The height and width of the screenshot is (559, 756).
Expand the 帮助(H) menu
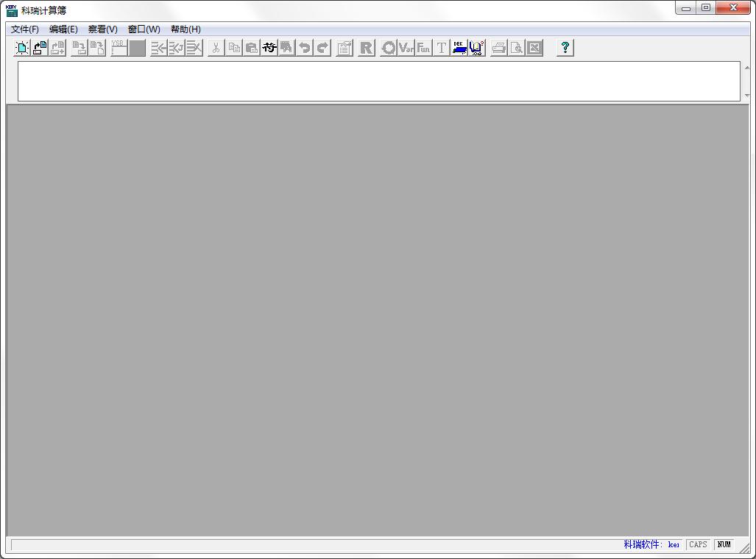click(186, 29)
